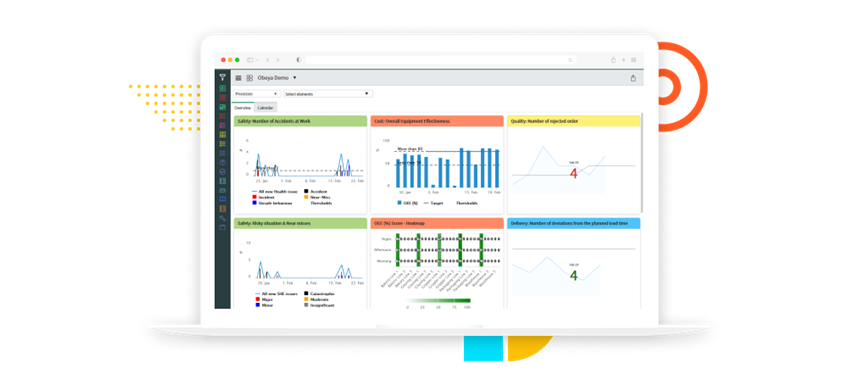The height and width of the screenshot is (375, 860).
Task: Toggle the browser sidebar icon
Action: click(x=251, y=60)
